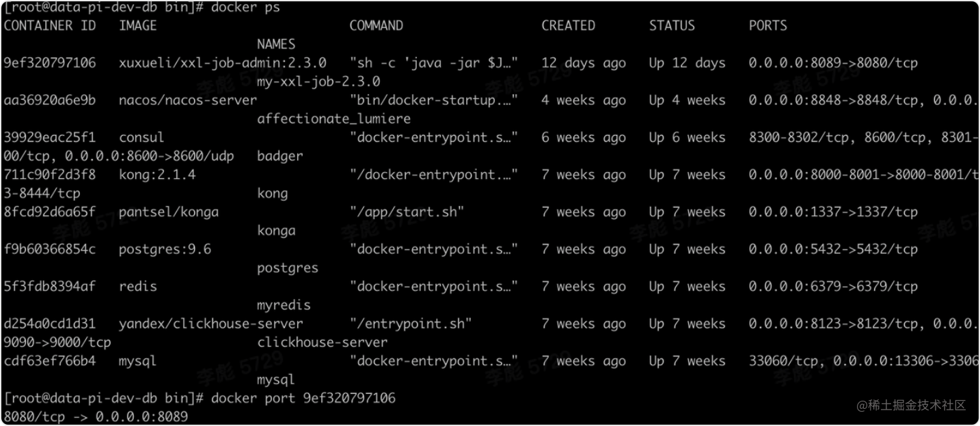Select the container name affectionate_lumiere
This screenshot has width=980, height=426.
(x=334, y=119)
